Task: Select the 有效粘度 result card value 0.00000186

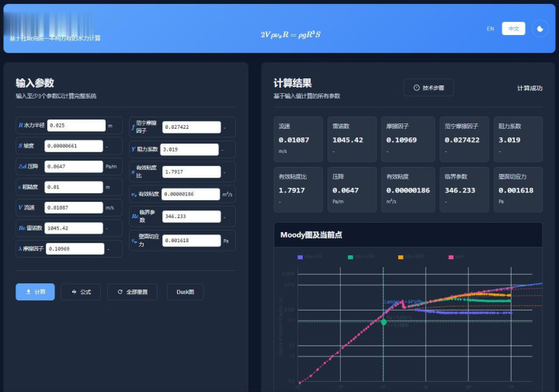Action: pyautogui.click(x=408, y=190)
